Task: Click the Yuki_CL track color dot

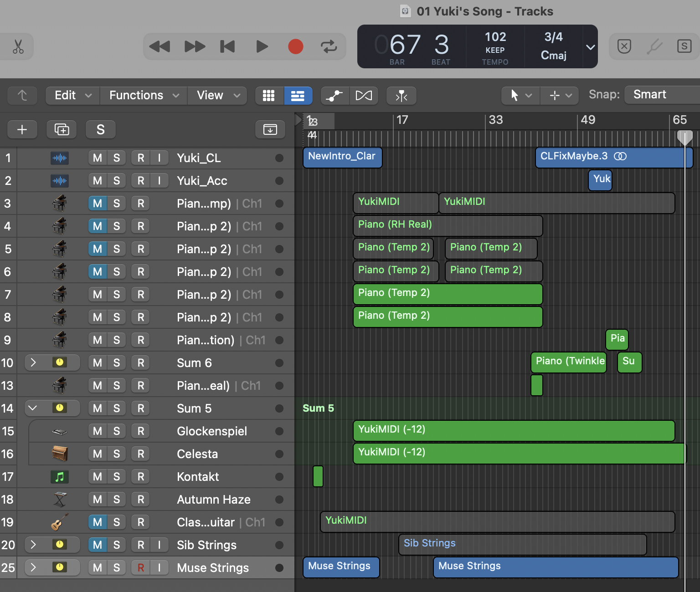Action: (x=279, y=158)
